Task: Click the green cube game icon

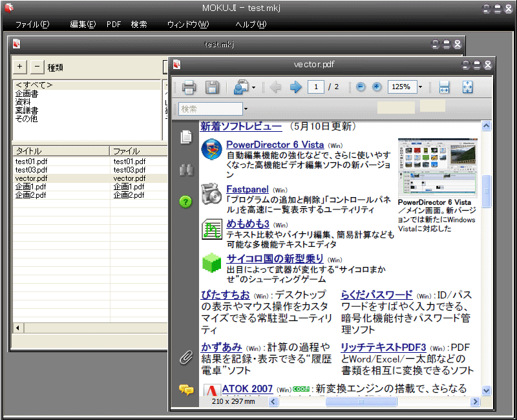Action: pos(211,263)
